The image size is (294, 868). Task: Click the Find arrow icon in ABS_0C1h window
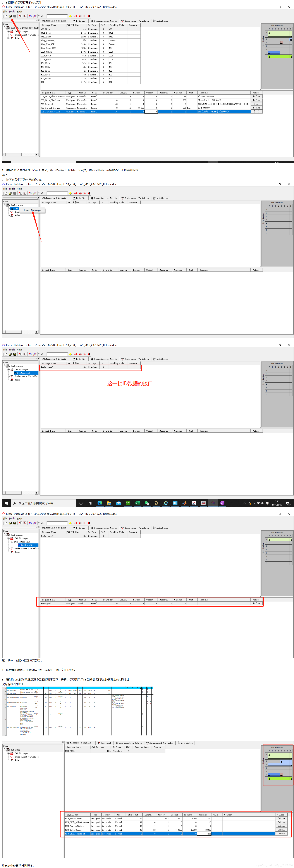(70, 16)
